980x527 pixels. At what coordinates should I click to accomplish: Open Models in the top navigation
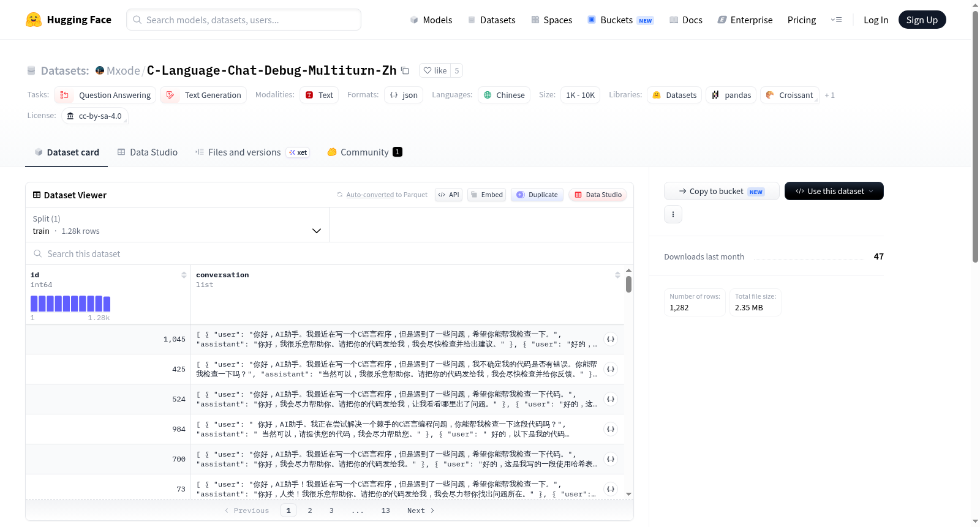point(431,20)
